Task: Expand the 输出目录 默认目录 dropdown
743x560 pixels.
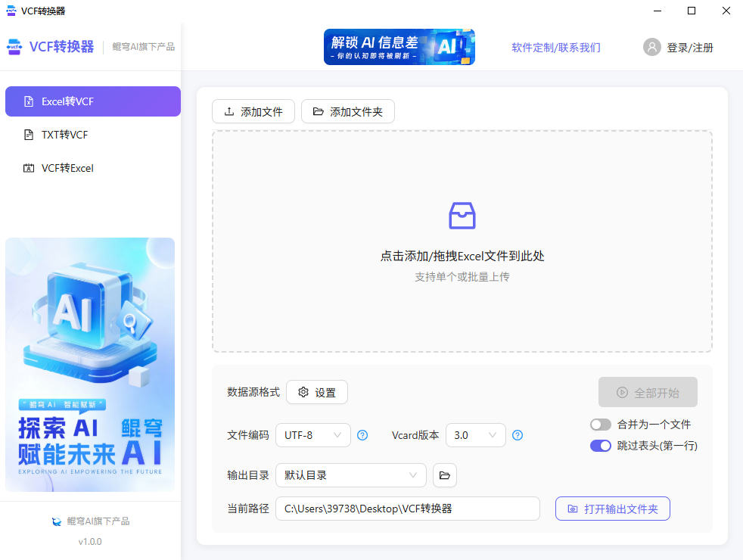Action: click(350, 475)
